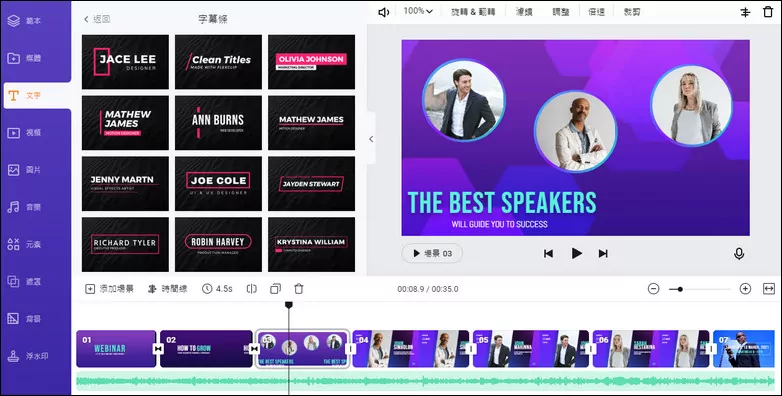Choose the ANN BURNS title style

tap(218, 123)
